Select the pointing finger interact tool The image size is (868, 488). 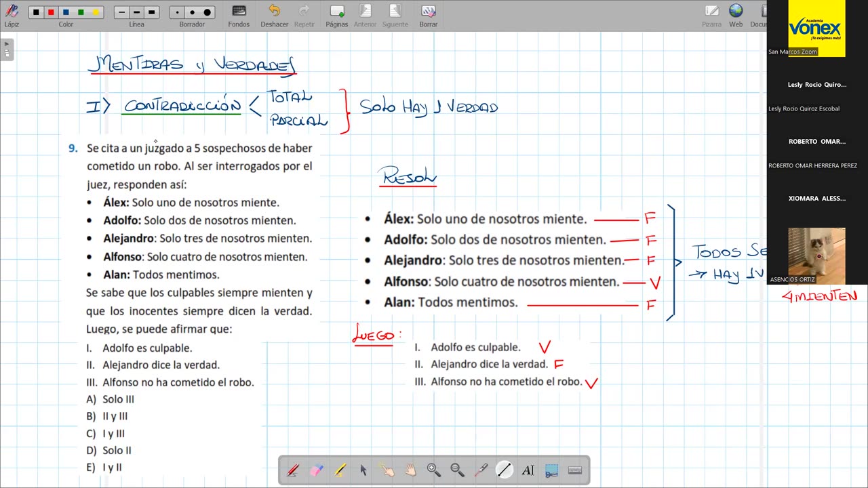tap(387, 470)
